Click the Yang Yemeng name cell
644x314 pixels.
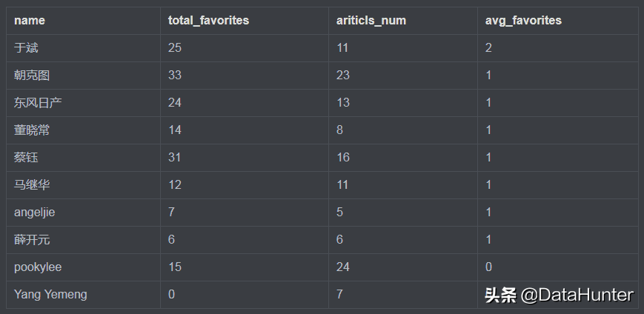point(50,295)
